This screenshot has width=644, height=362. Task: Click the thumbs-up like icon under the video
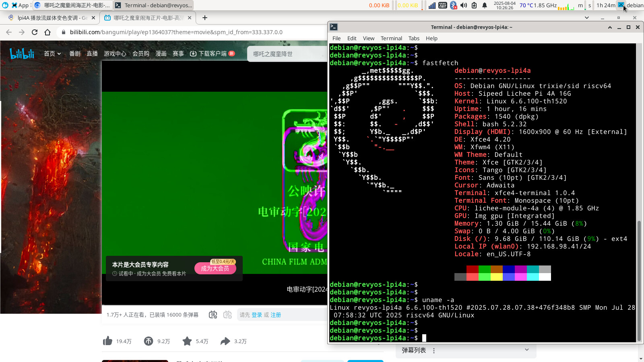pyautogui.click(x=107, y=341)
